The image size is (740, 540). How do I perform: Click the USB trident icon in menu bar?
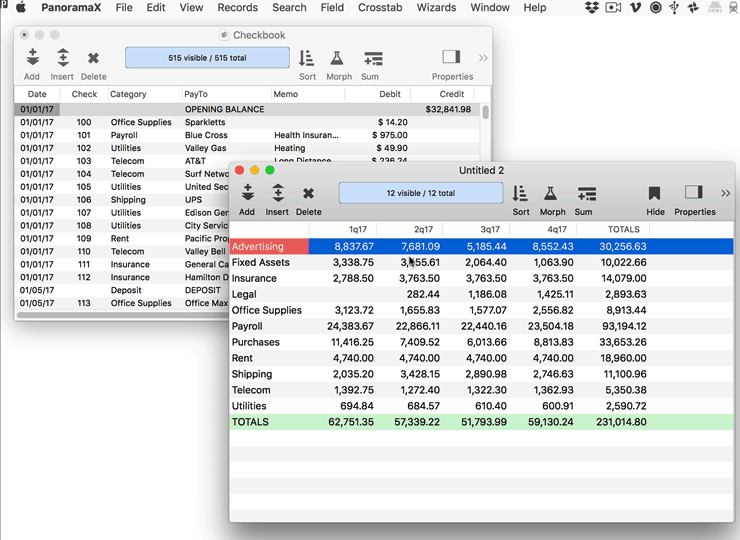pyautogui.click(x=674, y=8)
